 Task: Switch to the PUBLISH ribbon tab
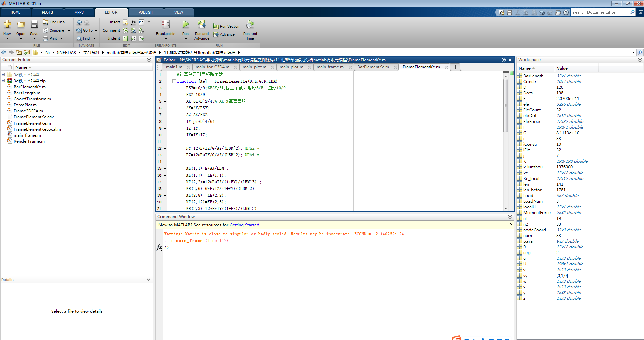click(x=145, y=12)
